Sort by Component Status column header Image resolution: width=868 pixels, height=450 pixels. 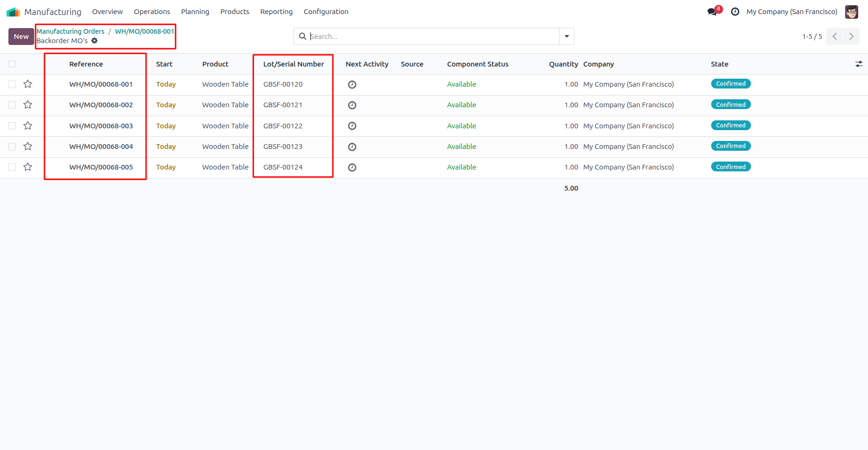[478, 64]
